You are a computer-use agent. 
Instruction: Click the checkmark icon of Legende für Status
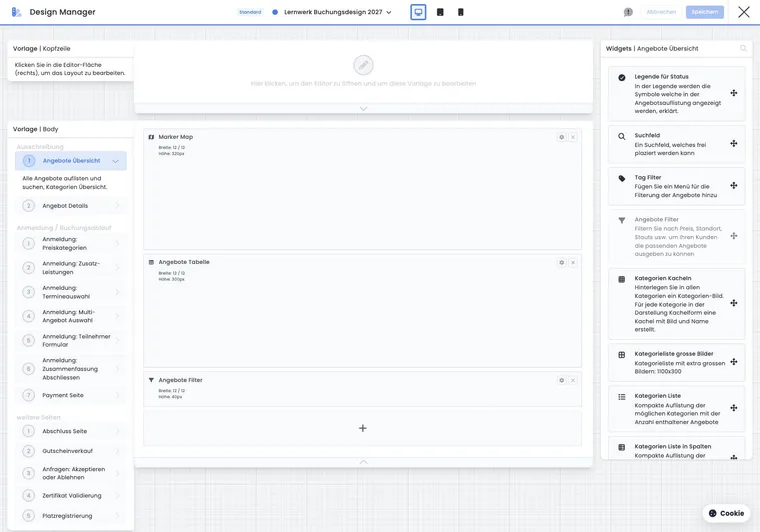[x=621, y=78]
